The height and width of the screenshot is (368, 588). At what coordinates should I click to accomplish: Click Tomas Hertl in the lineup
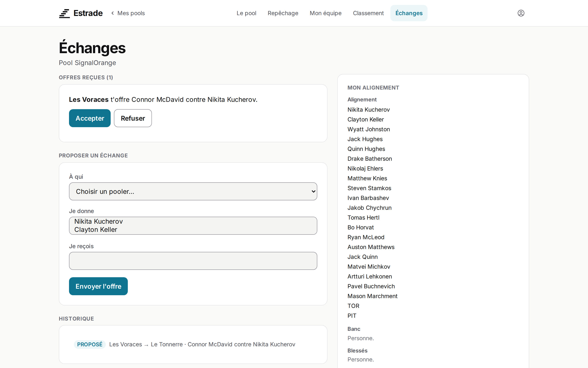coord(363,218)
